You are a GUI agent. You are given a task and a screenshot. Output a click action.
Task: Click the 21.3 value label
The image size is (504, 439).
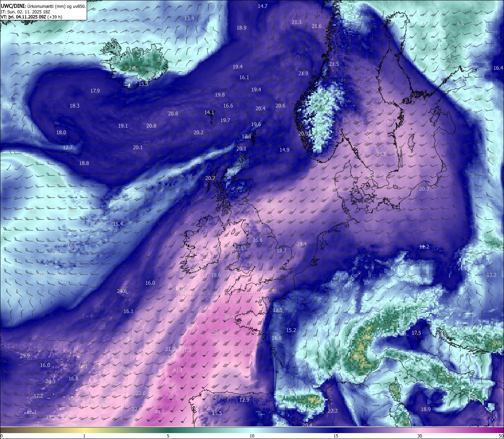(296, 22)
